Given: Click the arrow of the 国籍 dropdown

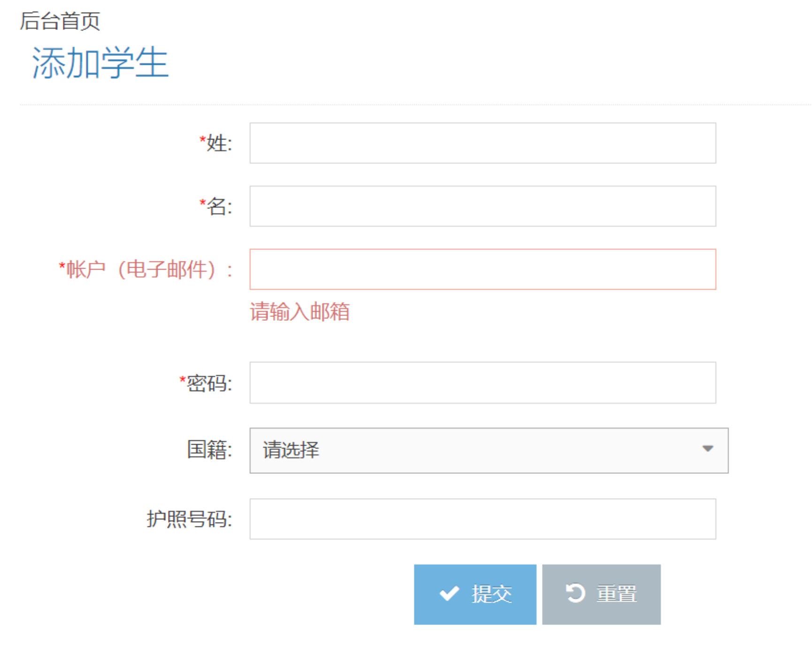Looking at the screenshot, I should 707,449.
